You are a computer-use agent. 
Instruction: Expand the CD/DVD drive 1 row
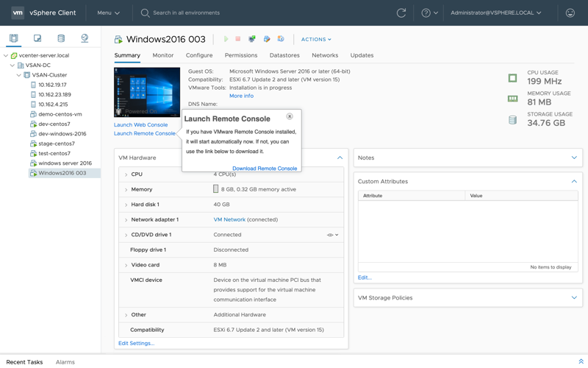126,235
